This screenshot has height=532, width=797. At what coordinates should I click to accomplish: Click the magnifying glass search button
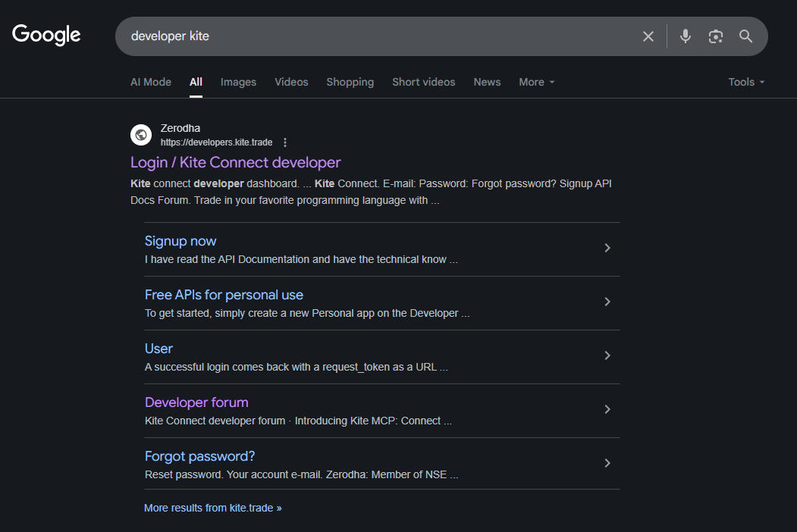click(x=745, y=36)
